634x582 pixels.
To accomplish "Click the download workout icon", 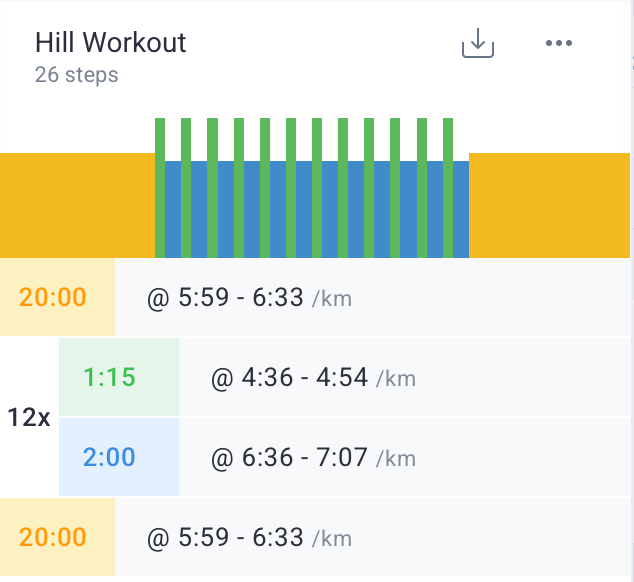I will pyautogui.click(x=478, y=44).
